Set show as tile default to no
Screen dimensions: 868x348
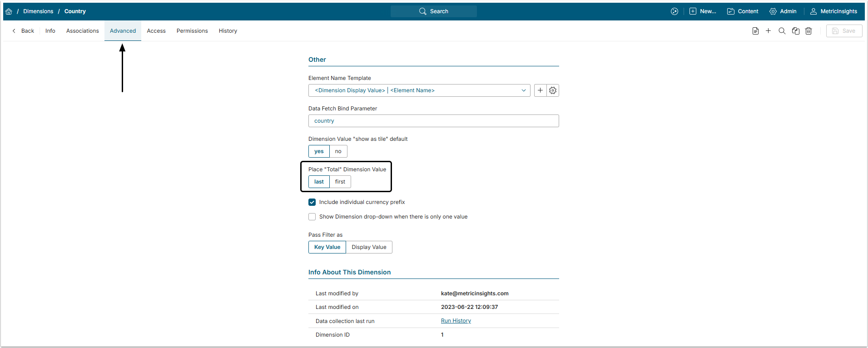338,151
